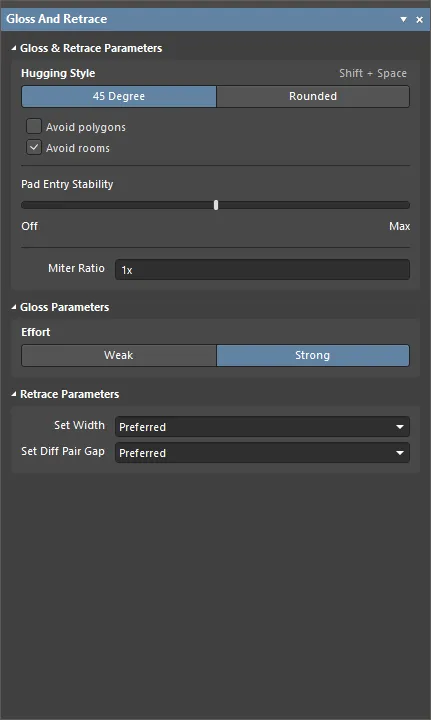Screen dimensions: 431x720
Task: Uncheck the Avoid rooms checkbox
Action: tap(34, 147)
